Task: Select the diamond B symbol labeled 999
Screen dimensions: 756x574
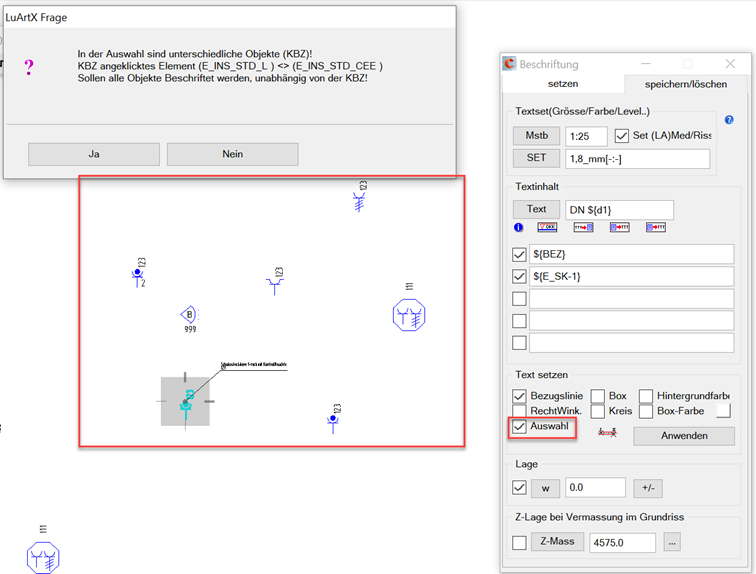Action: point(189,315)
